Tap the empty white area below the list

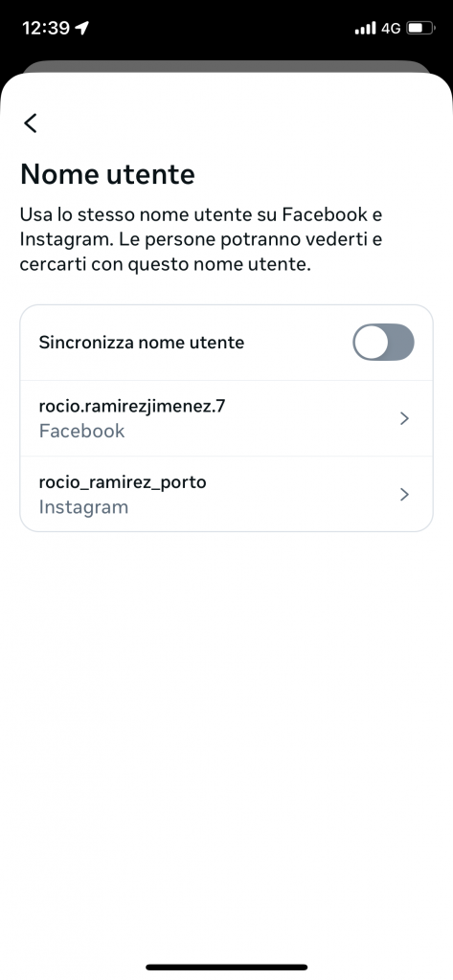click(226, 738)
